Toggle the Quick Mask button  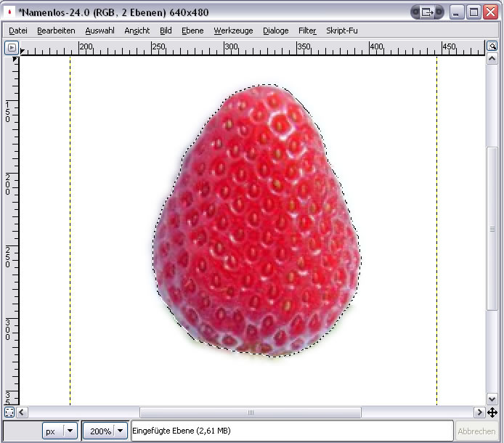pos(10,412)
